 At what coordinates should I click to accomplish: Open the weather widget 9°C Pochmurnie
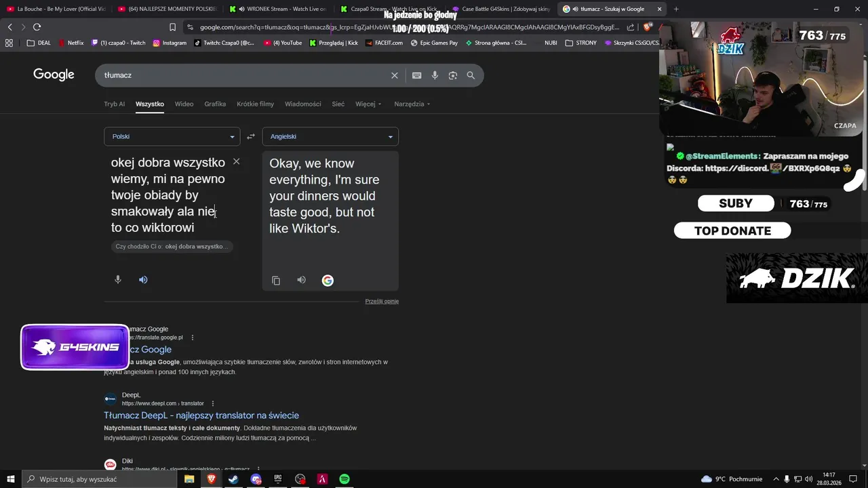(x=732, y=479)
